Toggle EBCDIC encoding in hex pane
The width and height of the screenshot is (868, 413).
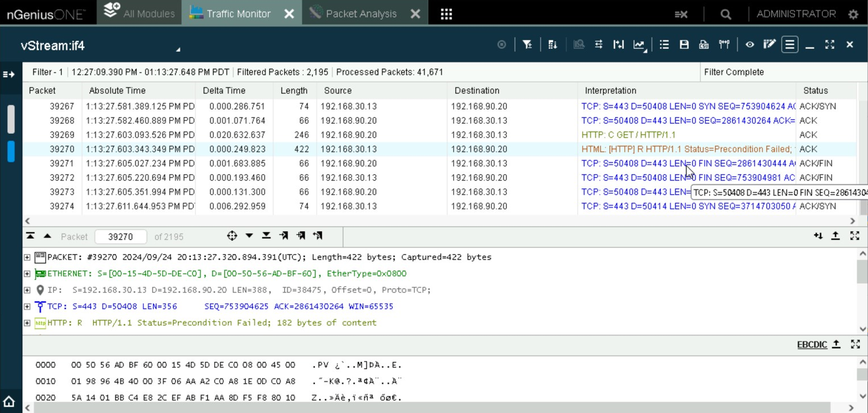tap(812, 345)
